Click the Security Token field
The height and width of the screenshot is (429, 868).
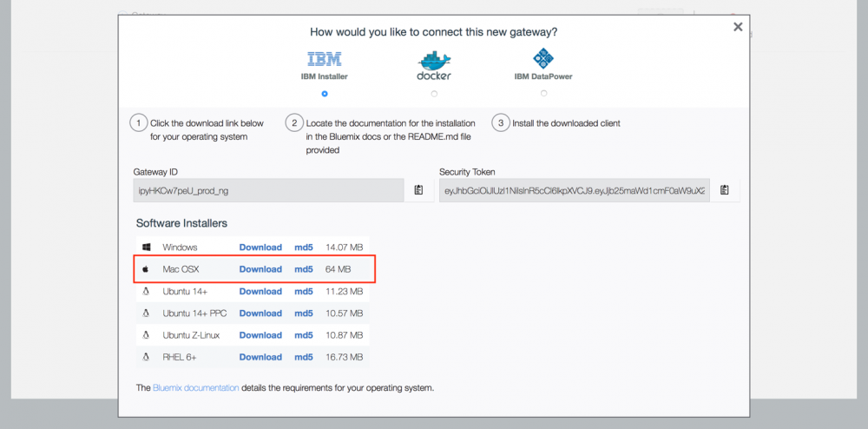pos(574,190)
